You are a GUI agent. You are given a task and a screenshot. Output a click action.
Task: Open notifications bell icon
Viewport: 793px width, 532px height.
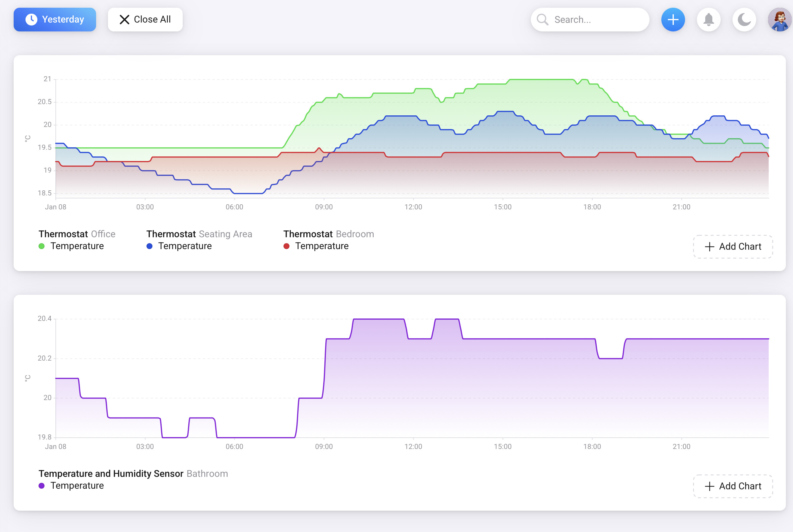708,20
